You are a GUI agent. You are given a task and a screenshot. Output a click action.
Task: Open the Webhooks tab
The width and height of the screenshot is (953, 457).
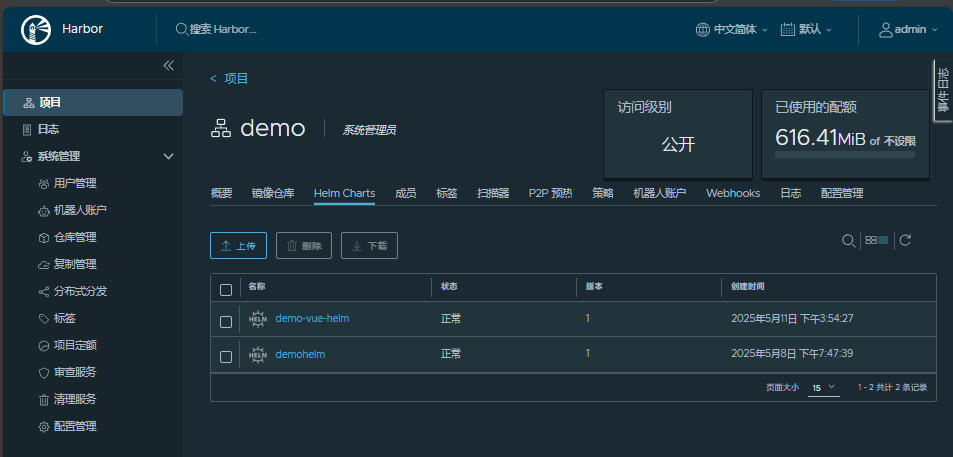click(733, 193)
